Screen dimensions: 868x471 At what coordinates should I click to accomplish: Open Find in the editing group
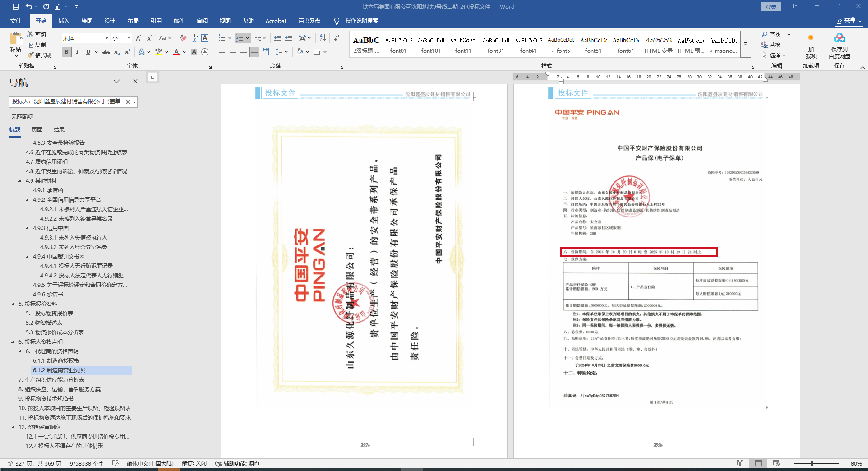[771, 34]
